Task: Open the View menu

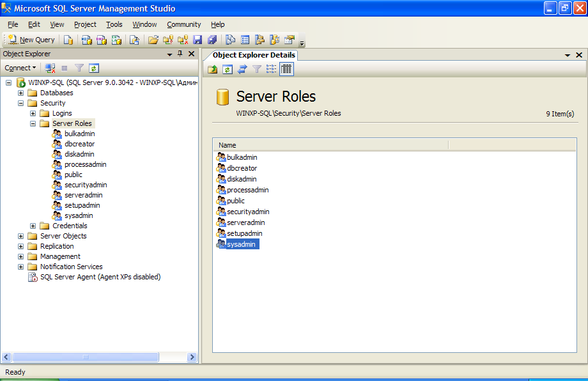Action: 57,24
